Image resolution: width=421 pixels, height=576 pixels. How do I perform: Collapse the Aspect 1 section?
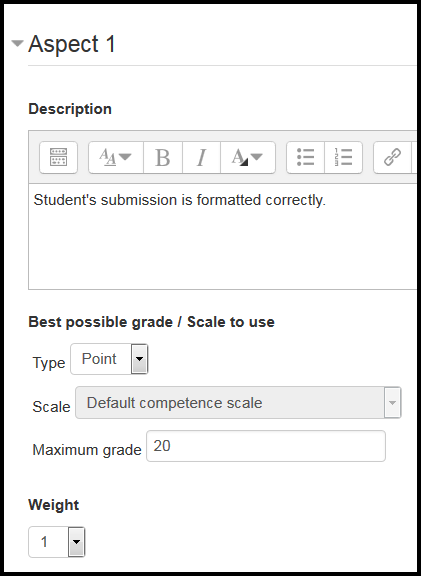tap(17, 43)
